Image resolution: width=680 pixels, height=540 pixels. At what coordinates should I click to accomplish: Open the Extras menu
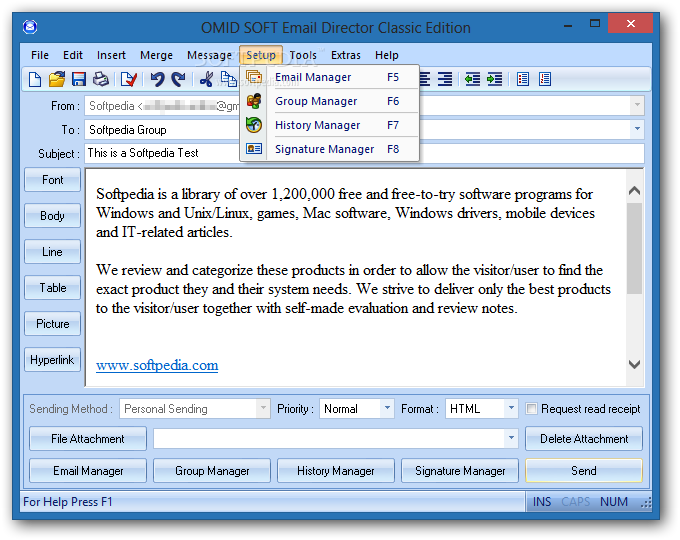(346, 55)
